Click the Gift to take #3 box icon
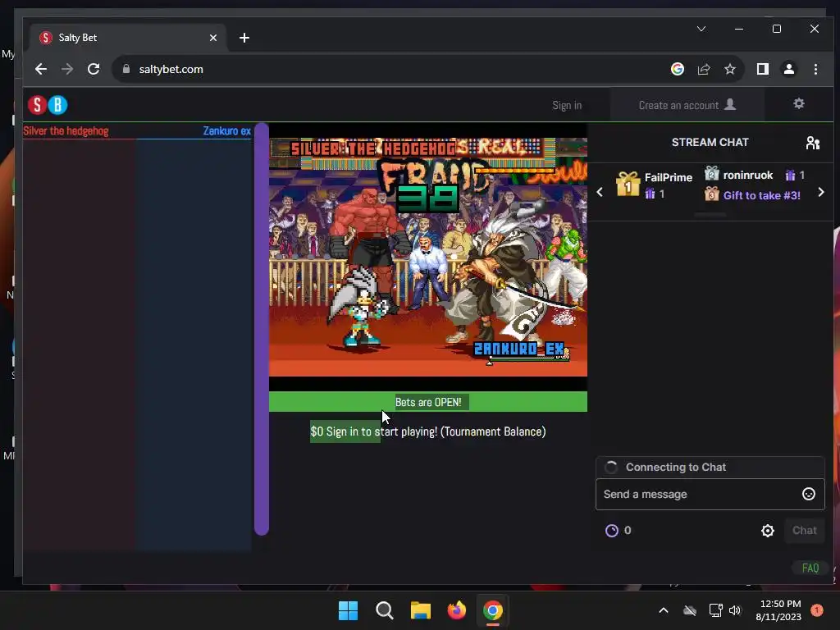Screen dimensions: 840x630 (711, 194)
